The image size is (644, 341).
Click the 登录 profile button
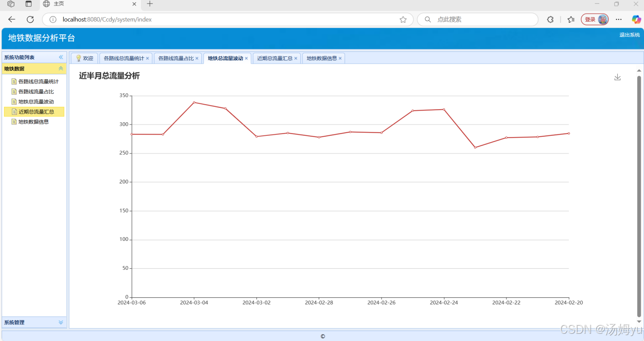[x=595, y=19]
